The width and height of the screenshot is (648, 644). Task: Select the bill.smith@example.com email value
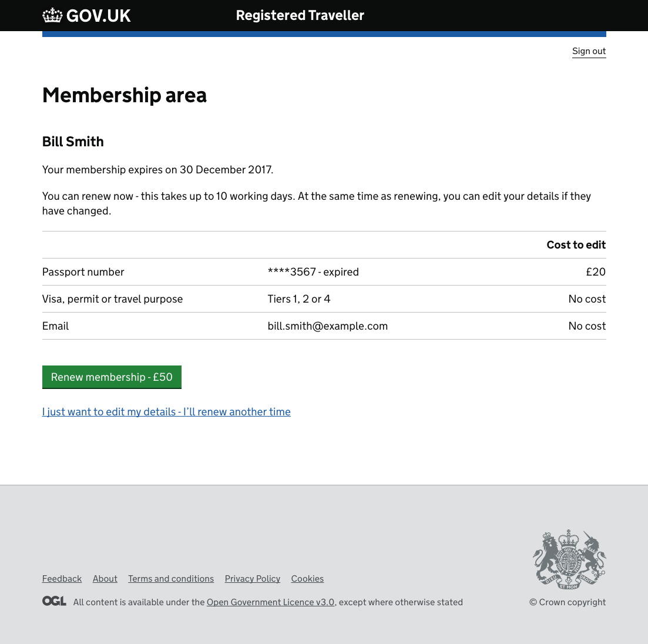[328, 326]
